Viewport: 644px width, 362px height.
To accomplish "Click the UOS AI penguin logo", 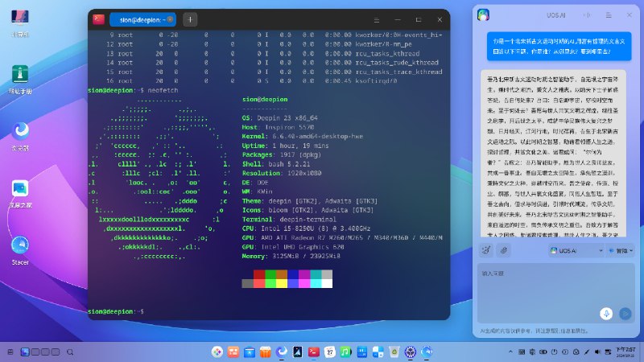I will [484, 14].
